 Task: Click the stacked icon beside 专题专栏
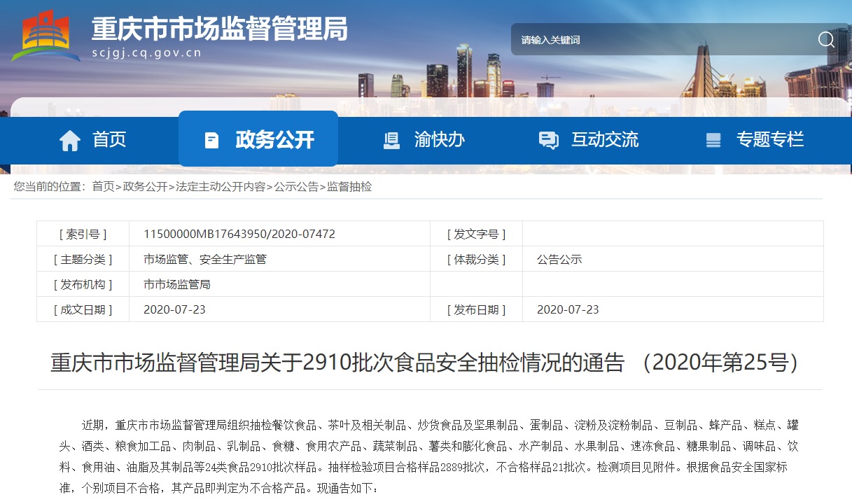click(713, 140)
